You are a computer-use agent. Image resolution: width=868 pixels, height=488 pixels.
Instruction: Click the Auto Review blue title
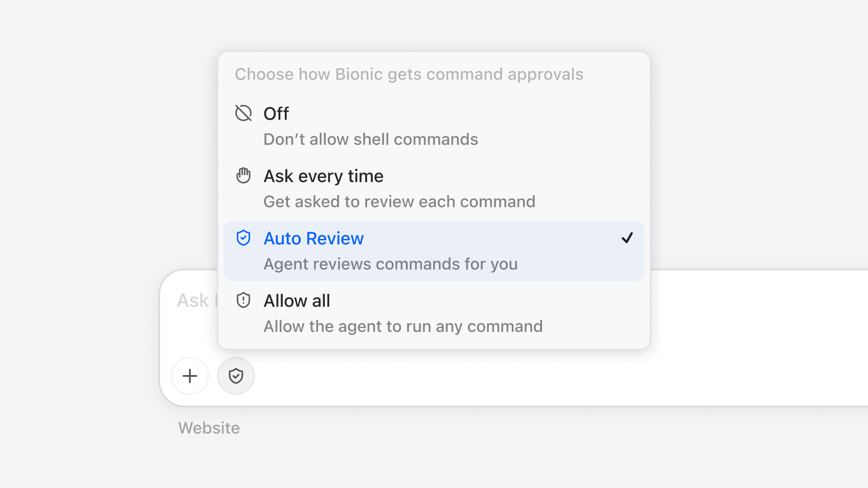coord(314,238)
